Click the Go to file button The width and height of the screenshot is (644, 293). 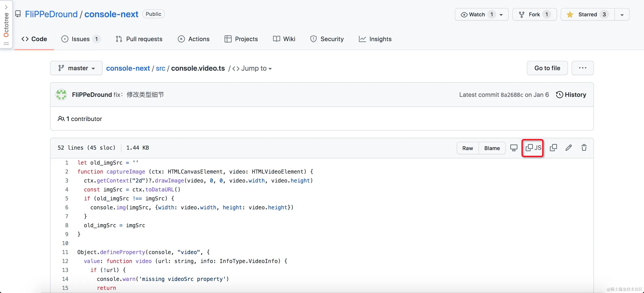pos(547,68)
